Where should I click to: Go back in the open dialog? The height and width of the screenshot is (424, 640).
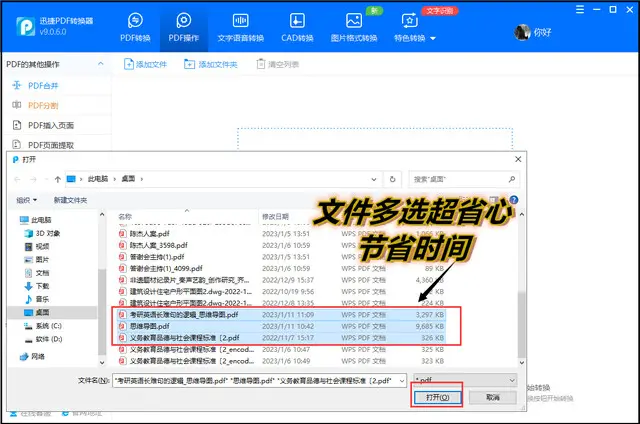click(17, 179)
